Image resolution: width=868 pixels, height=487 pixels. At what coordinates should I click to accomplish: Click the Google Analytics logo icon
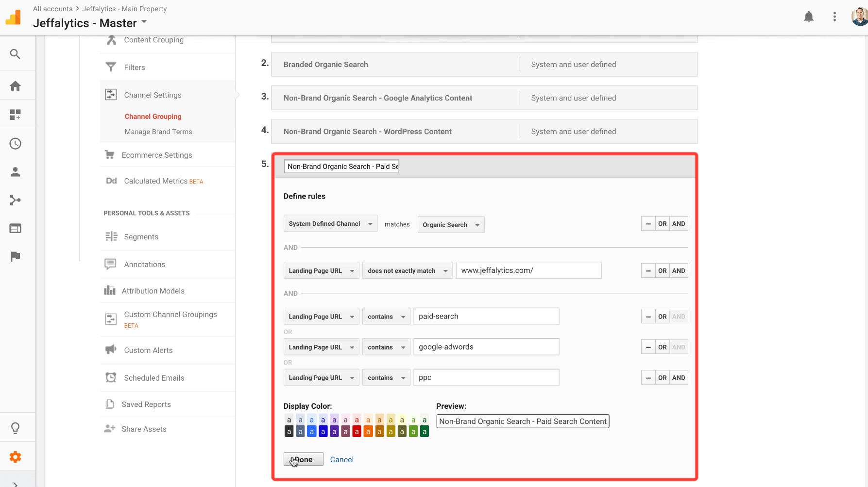click(x=14, y=17)
